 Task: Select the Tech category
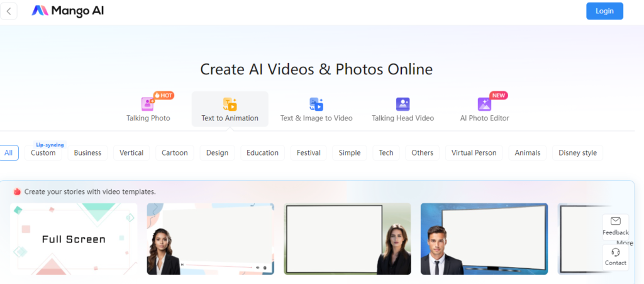tap(386, 153)
